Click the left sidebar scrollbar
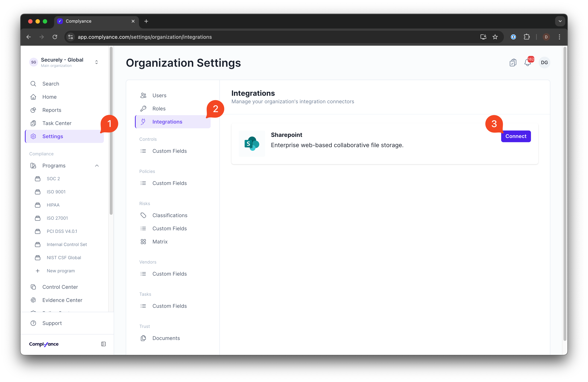Viewport: 588px width, 382px height. [x=111, y=131]
